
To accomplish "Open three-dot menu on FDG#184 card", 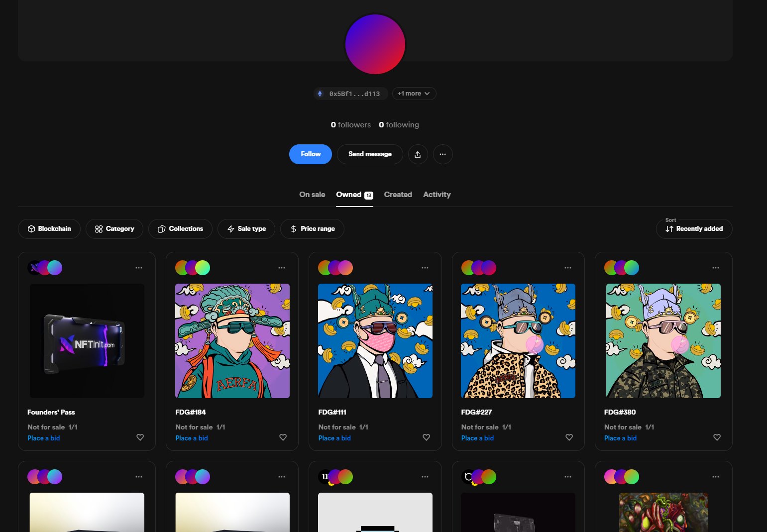I will [282, 268].
